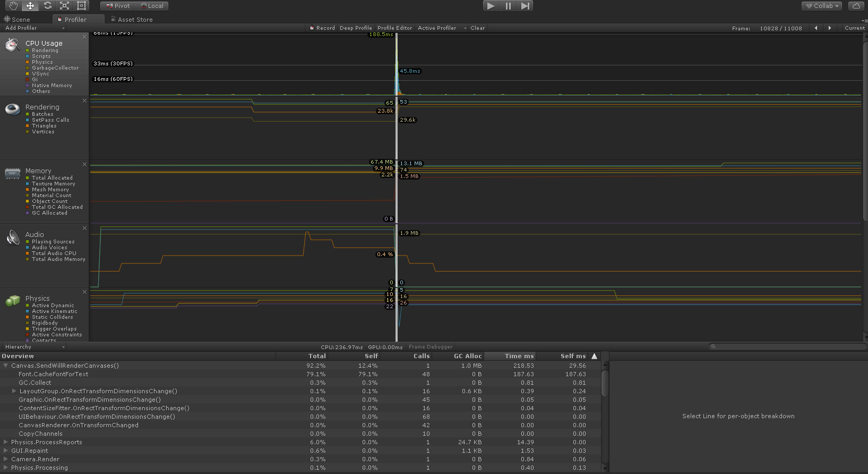Toggle Profile Editor mode
Screen dimensions: 868x474
(394, 28)
